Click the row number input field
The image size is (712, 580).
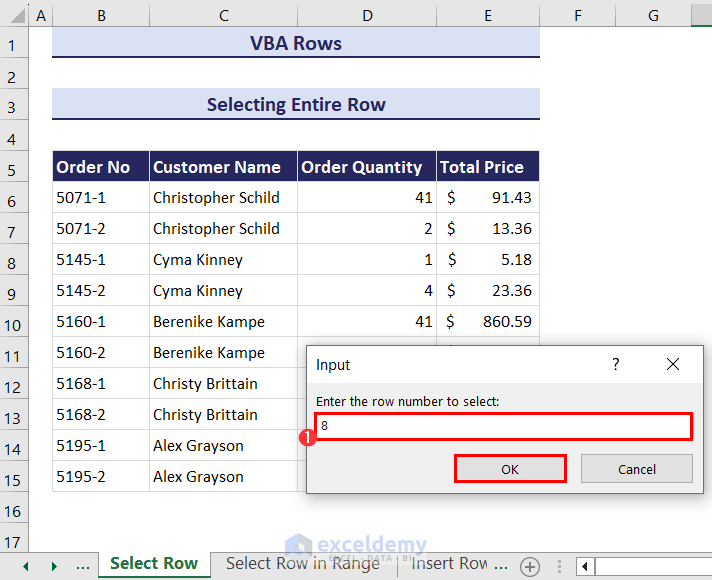coord(504,426)
